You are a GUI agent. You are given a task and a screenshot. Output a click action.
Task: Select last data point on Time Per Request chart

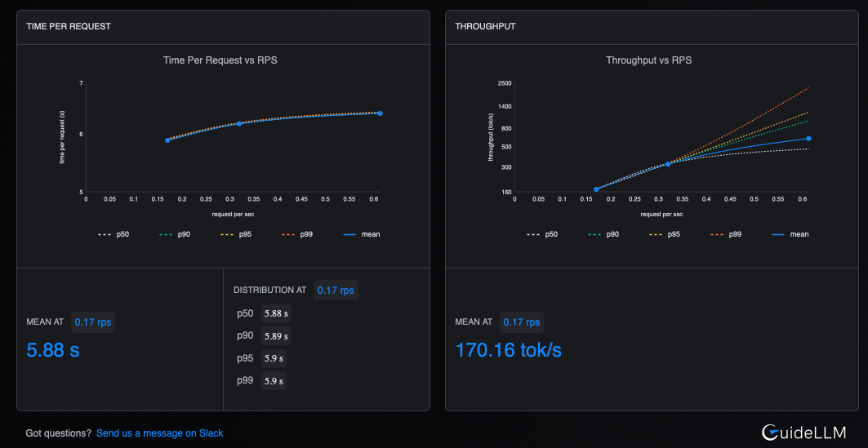tap(380, 113)
